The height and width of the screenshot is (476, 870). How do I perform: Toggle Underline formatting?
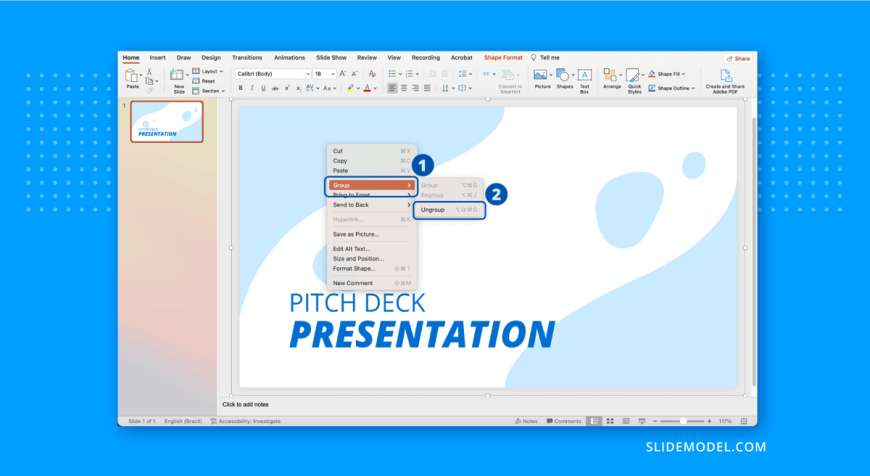(263, 88)
